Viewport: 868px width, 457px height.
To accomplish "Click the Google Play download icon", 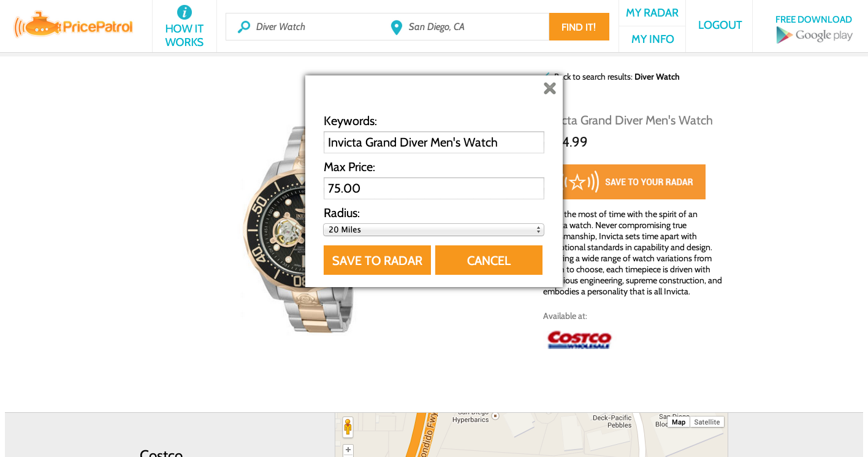I will (813, 35).
